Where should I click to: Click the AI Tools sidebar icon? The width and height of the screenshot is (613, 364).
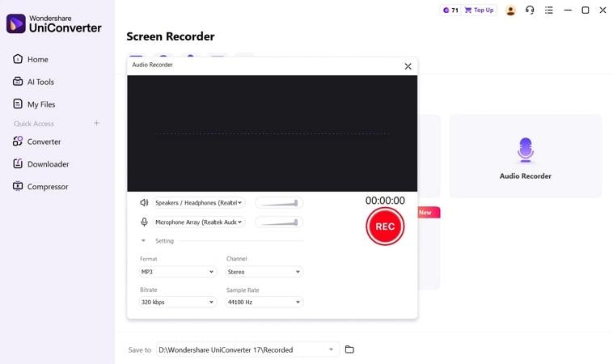click(x=18, y=82)
